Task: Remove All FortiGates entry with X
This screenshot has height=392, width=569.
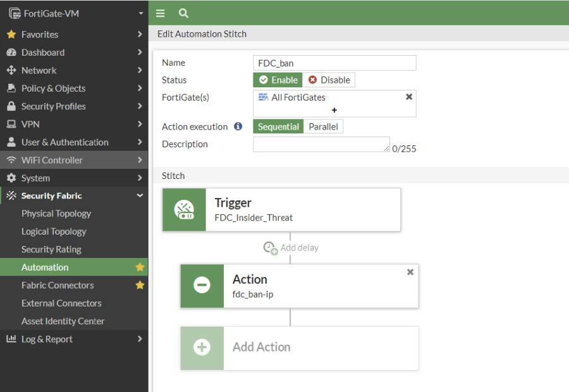Action: (x=409, y=97)
